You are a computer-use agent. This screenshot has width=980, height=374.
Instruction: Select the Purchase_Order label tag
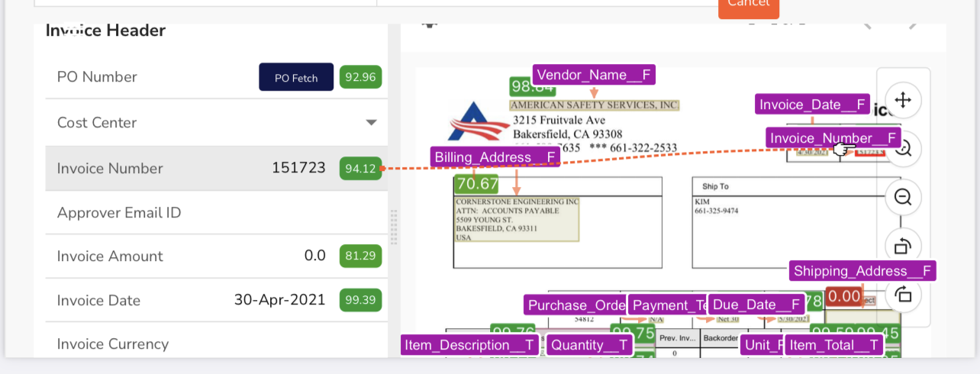[x=575, y=305]
